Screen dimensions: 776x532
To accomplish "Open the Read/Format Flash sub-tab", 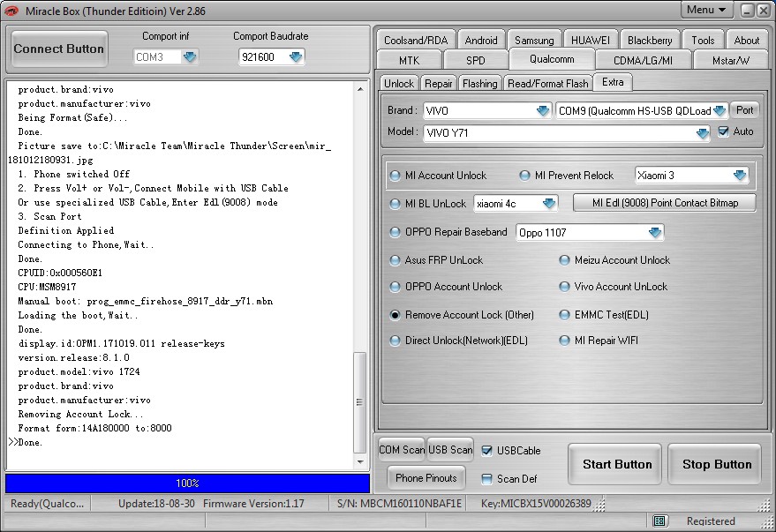I will click(x=548, y=84).
